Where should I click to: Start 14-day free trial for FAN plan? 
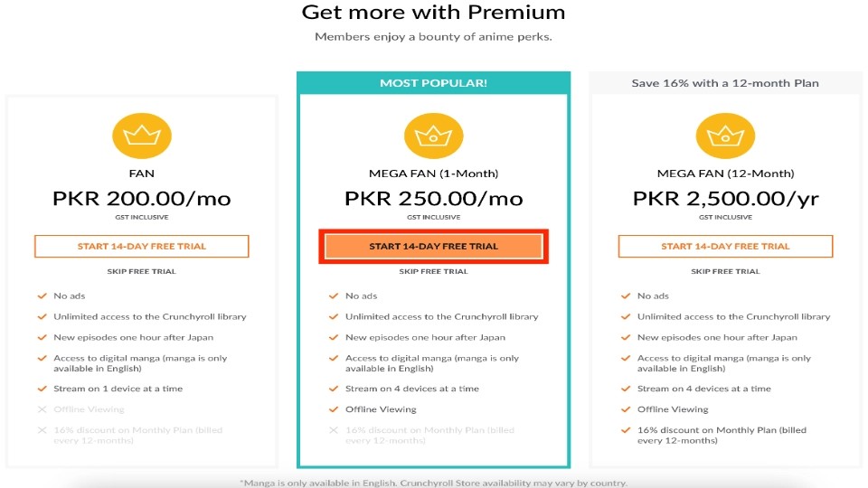point(142,246)
